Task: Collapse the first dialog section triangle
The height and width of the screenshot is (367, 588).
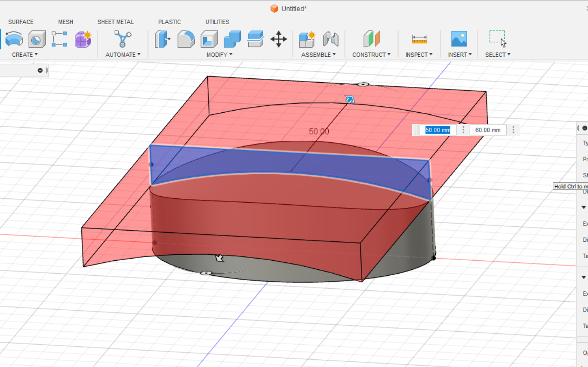Action: (x=584, y=207)
